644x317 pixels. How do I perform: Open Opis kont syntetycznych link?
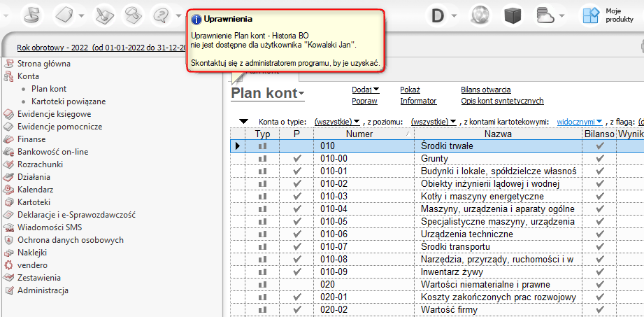click(502, 101)
